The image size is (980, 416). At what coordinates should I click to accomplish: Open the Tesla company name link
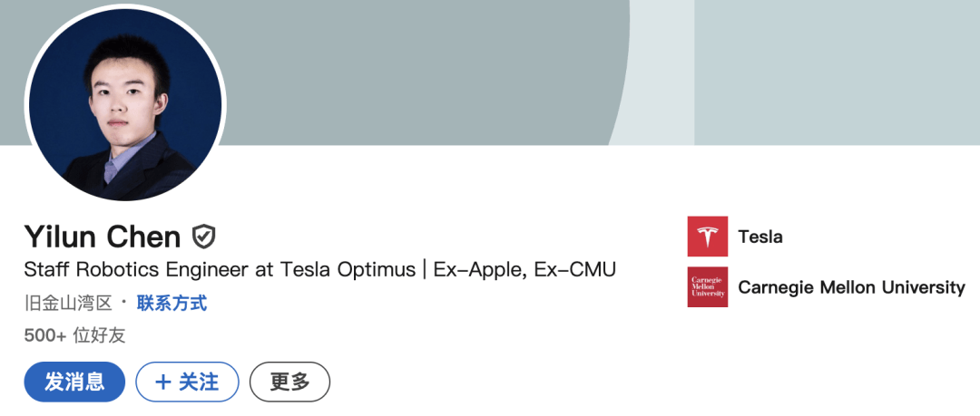[x=760, y=237]
